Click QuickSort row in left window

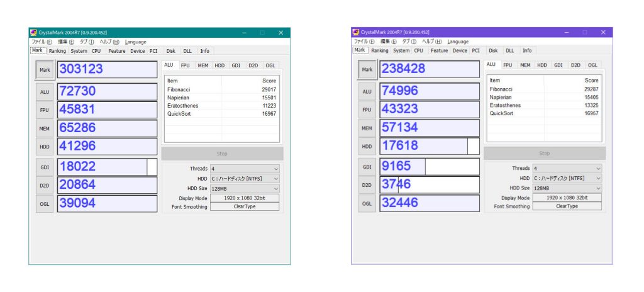click(222, 114)
